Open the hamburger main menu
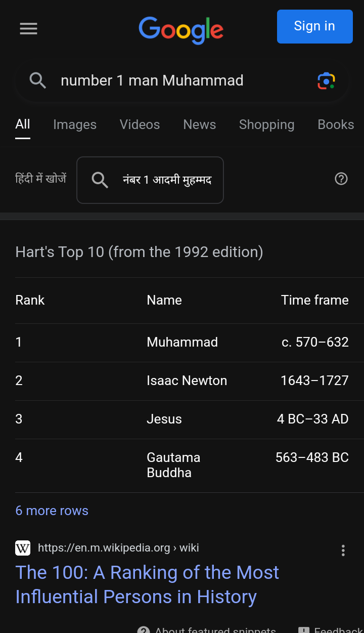The height and width of the screenshot is (633, 364). (x=28, y=29)
